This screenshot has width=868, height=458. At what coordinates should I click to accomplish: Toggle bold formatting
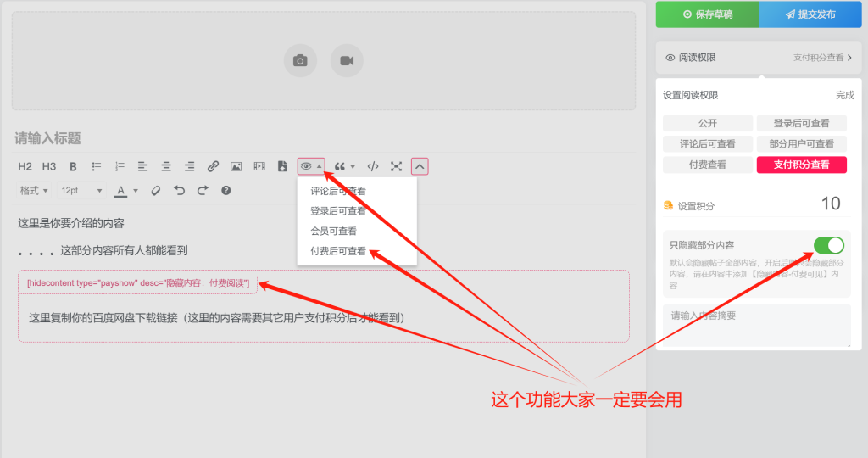tap(73, 166)
